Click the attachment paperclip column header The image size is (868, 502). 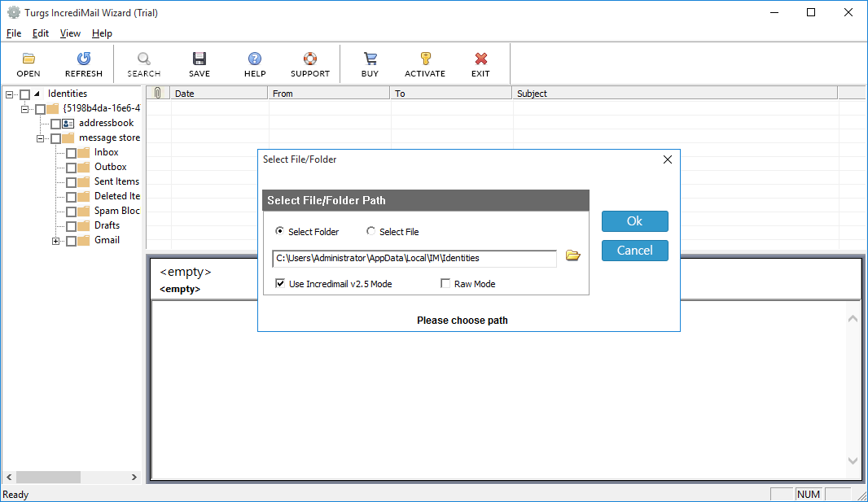pyautogui.click(x=158, y=93)
